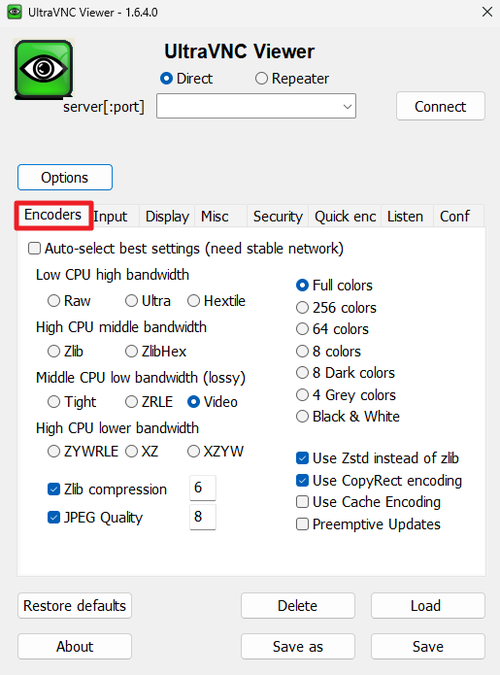Click the Options button

[65, 177]
